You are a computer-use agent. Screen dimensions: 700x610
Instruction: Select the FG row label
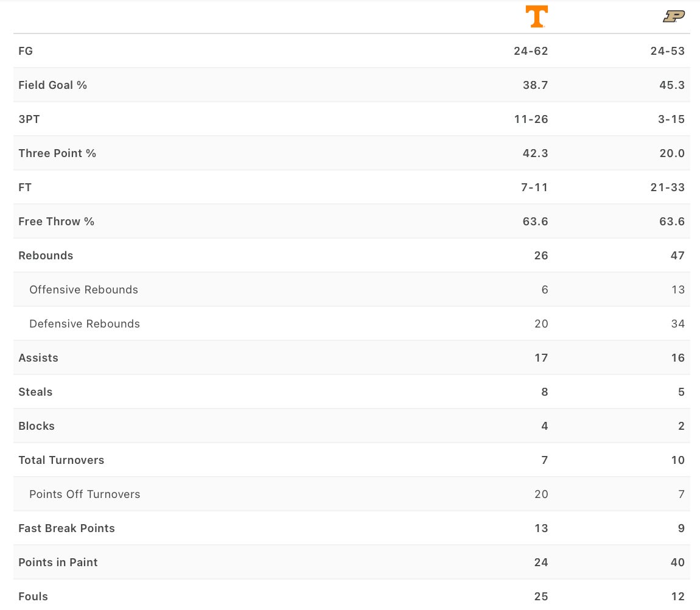pos(26,51)
